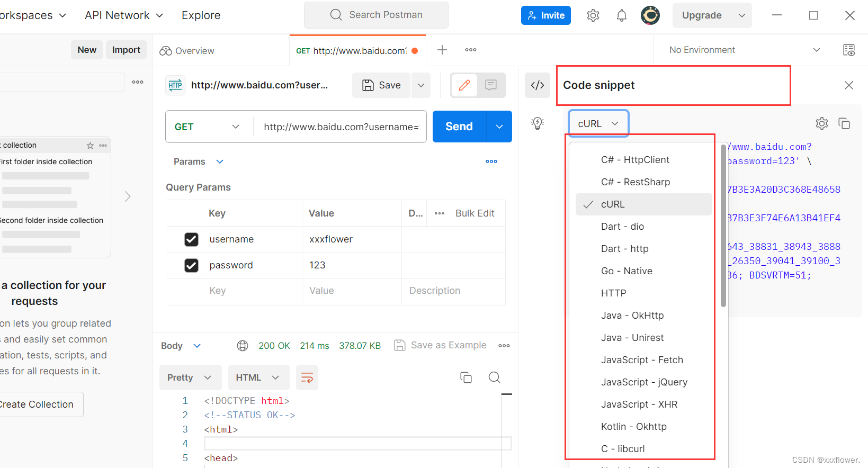Toggle the code snippet panel icon

(x=538, y=85)
